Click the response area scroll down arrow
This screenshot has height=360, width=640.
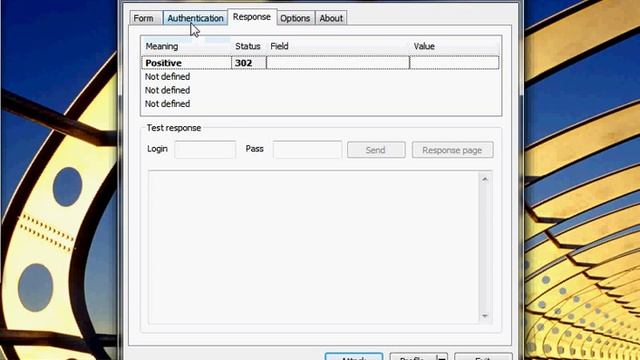485,316
